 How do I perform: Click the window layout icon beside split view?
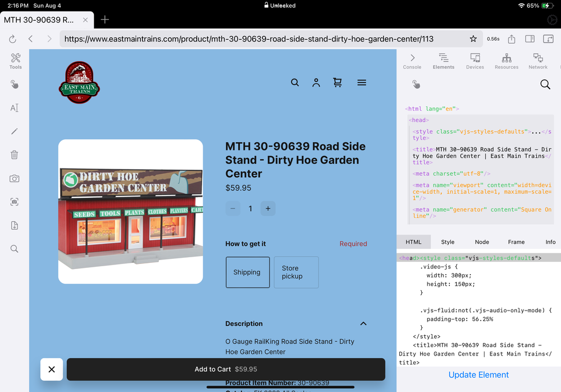pyautogui.click(x=548, y=39)
